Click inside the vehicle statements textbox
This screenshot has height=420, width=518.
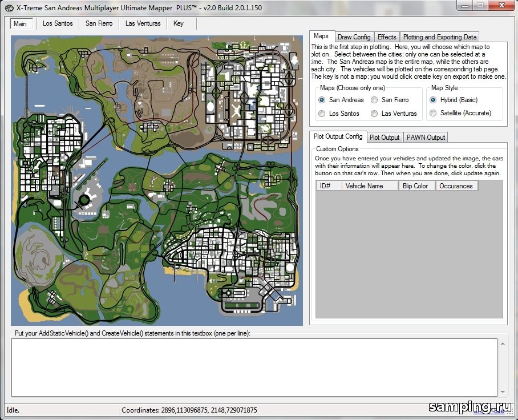point(254,367)
